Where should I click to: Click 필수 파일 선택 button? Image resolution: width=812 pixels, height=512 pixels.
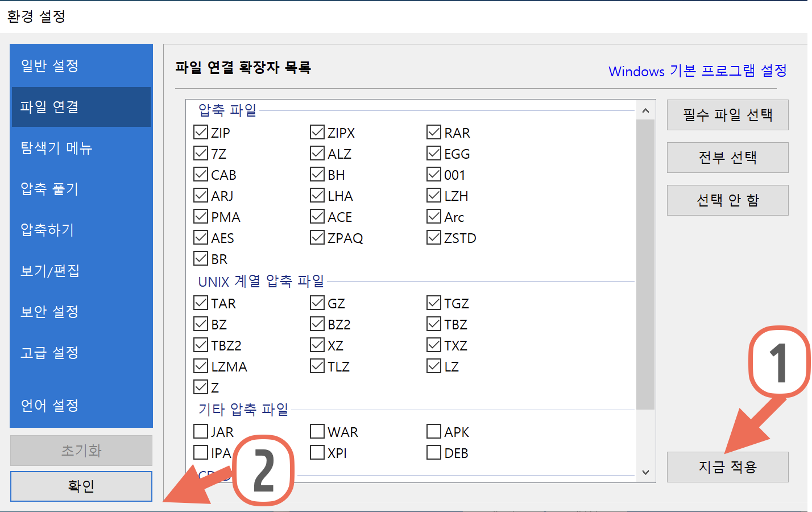point(728,115)
